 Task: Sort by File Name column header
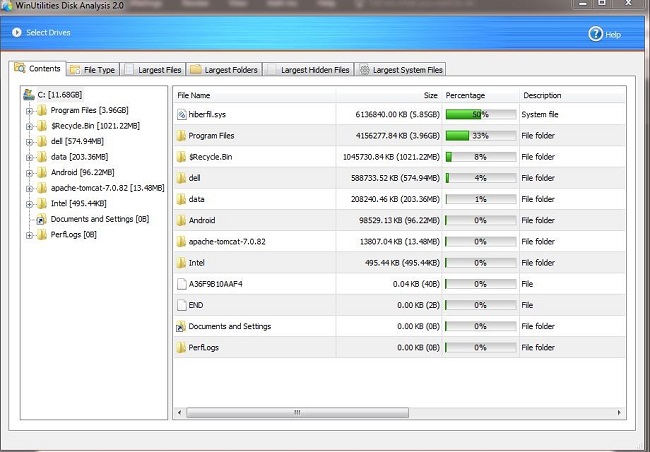pos(254,95)
